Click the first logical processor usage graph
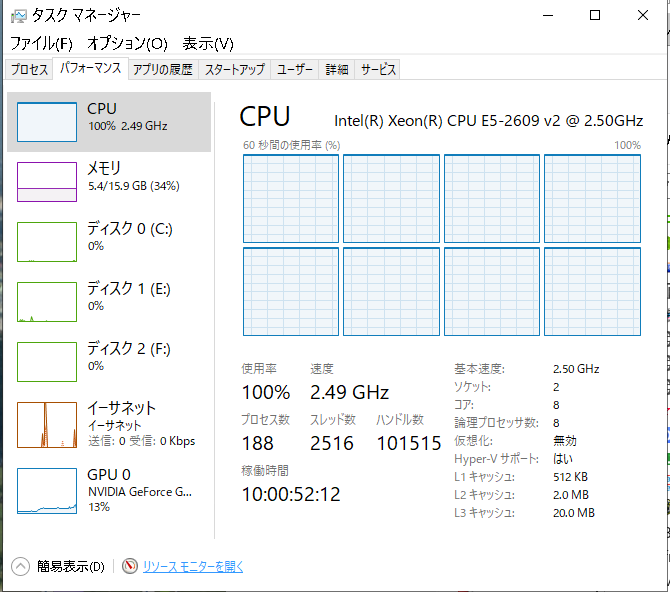Screen dimensions: 670x592 pos(291,199)
